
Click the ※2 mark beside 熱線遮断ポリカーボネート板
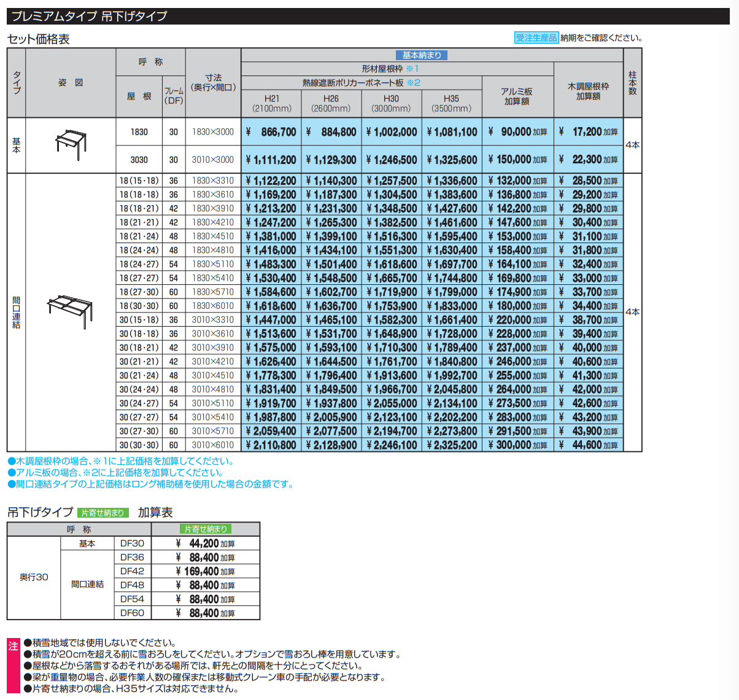point(414,82)
